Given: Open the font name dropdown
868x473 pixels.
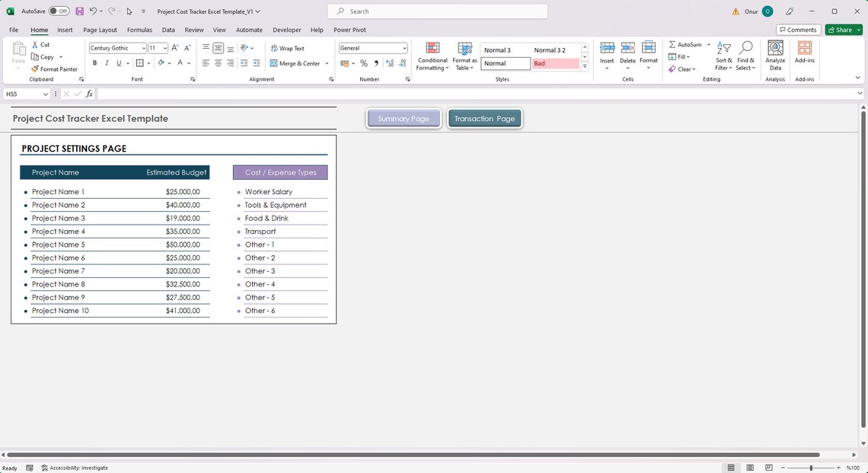Looking at the screenshot, I should pos(144,47).
